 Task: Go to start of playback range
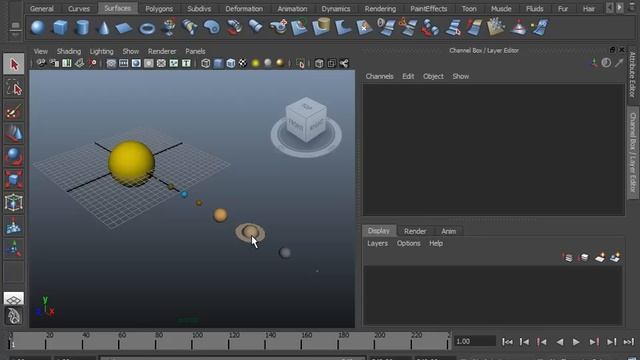coord(507,342)
